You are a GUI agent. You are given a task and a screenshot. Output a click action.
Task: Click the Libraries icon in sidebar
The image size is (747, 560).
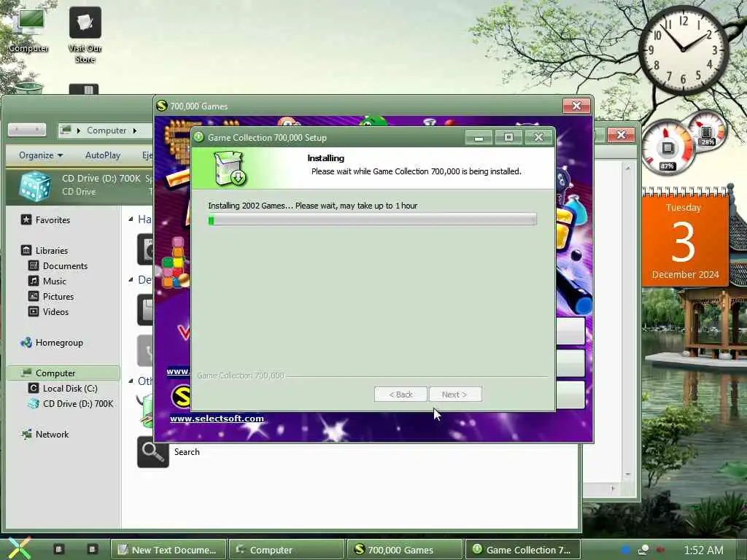click(x=26, y=250)
